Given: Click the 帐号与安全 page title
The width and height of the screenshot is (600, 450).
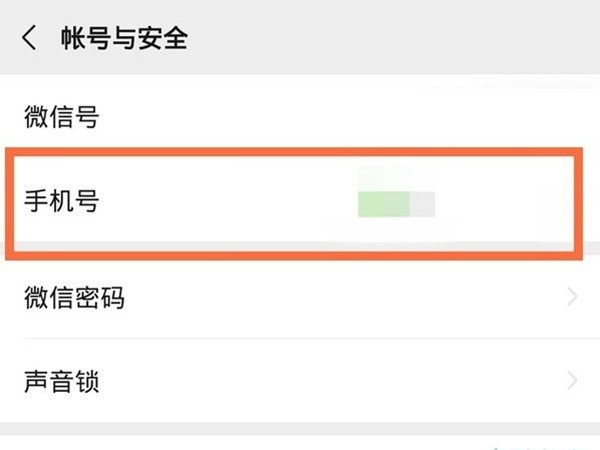Looking at the screenshot, I should (125, 38).
